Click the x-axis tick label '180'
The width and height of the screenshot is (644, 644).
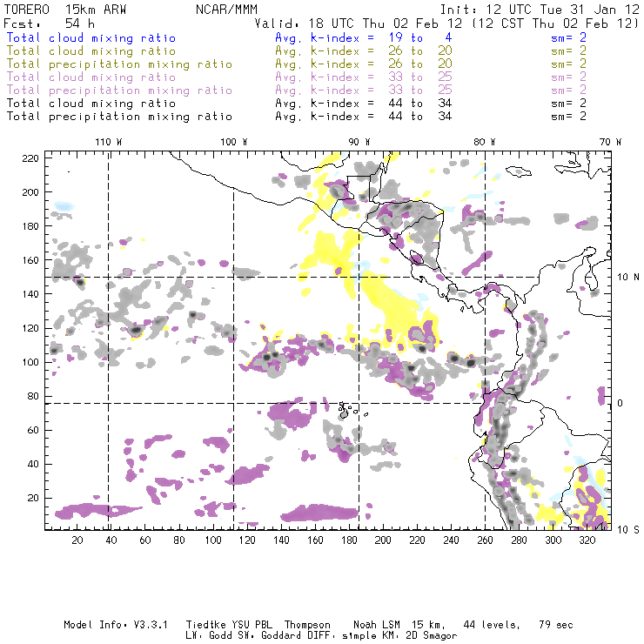349,540
